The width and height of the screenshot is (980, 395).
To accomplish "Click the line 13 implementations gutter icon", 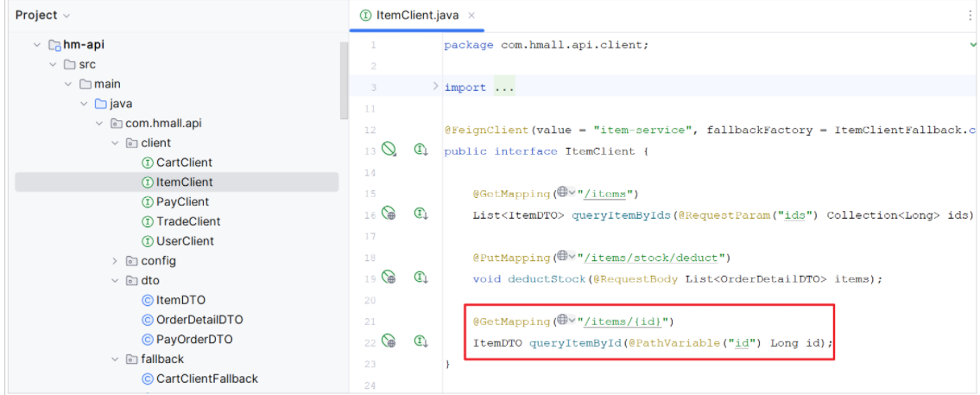I will (x=421, y=150).
